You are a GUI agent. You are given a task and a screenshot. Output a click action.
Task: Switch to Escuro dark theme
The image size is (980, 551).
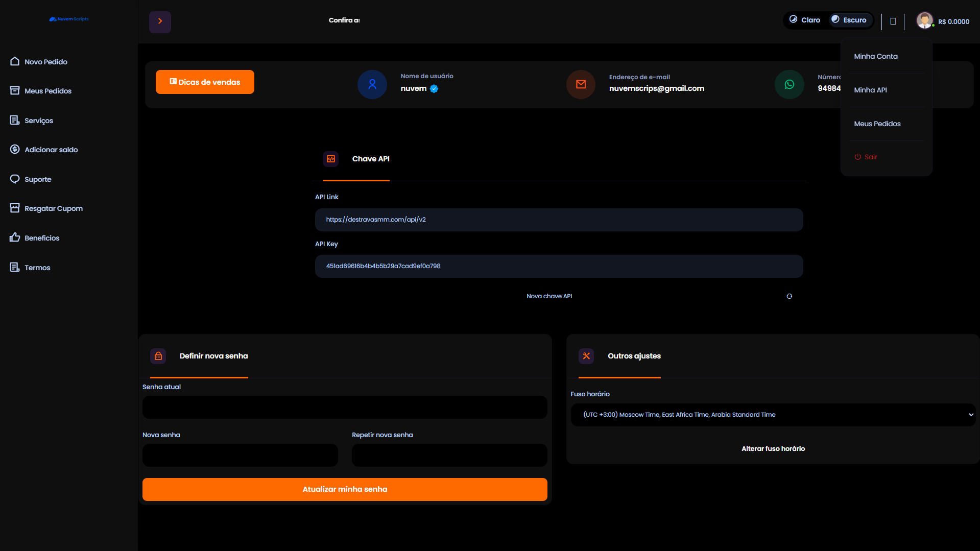[849, 20]
